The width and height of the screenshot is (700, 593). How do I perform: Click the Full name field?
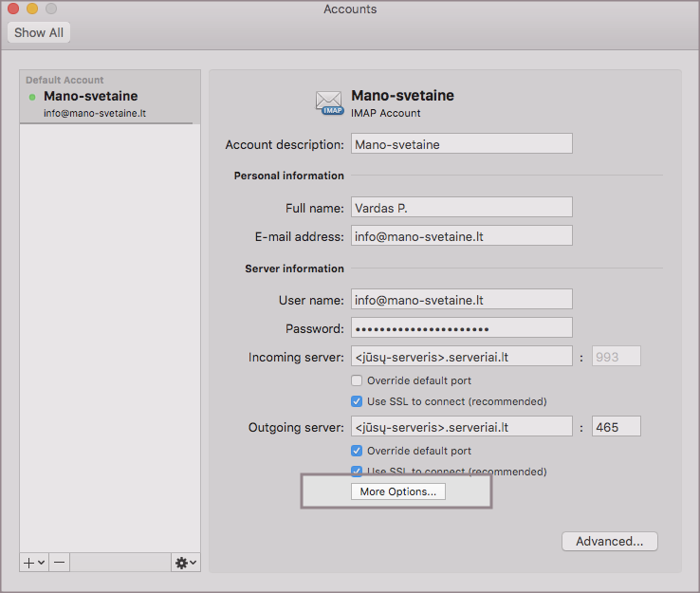pyautogui.click(x=461, y=207)
